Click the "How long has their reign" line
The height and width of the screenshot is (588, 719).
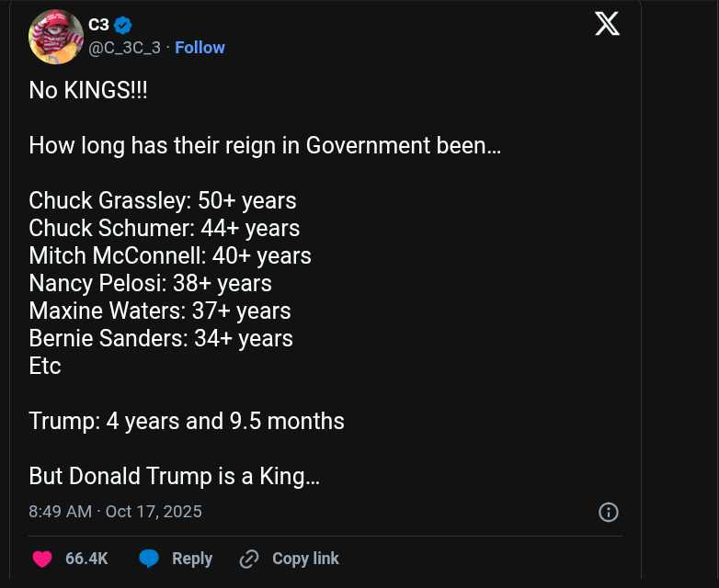click(265, 145)
